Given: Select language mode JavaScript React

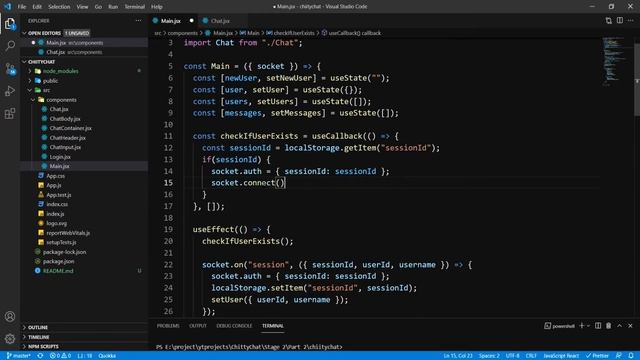Looking at the screenshot, I should [x=561, y=356].
